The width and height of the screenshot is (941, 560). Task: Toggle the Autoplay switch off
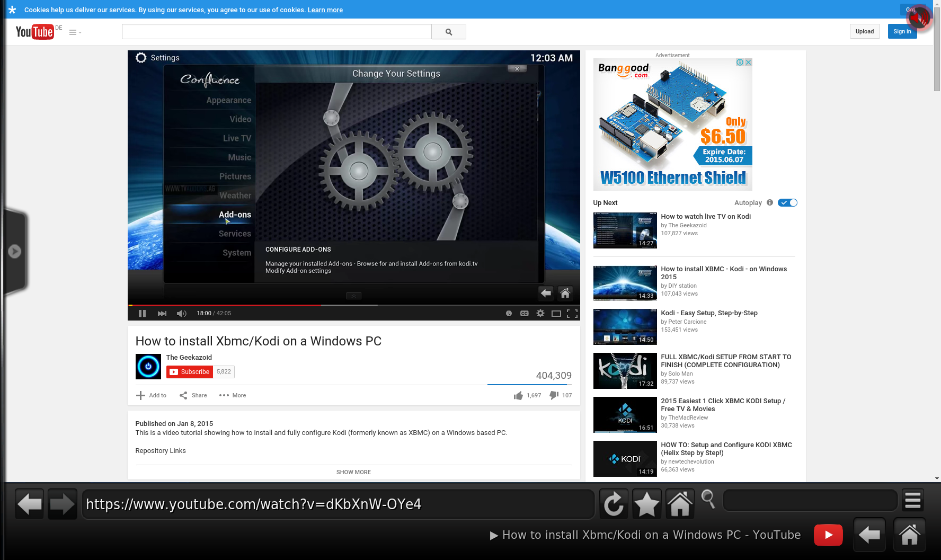[x=787, y=203]
